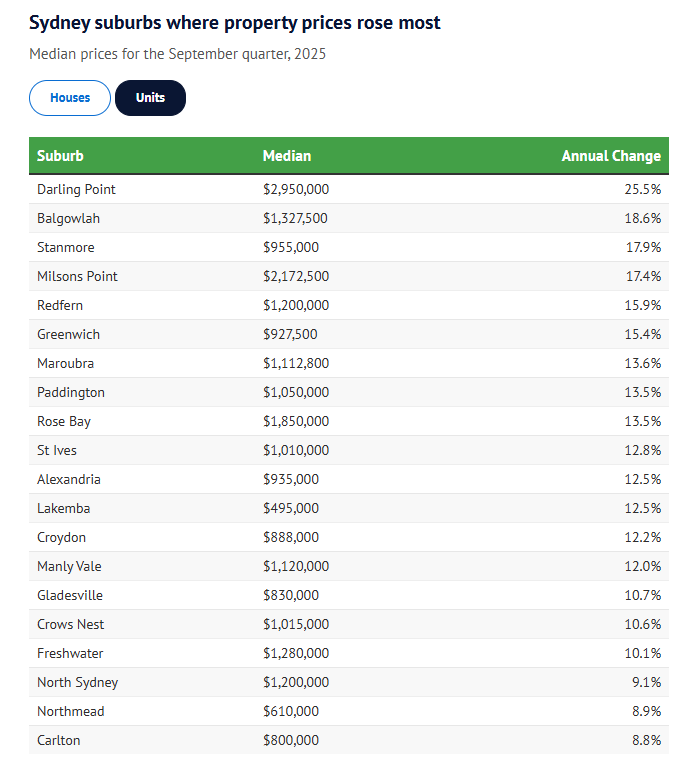This screenshot has height=768, width=697.
Task: Click Redfern's 15.9% annual change
Action: pos(641,305)
